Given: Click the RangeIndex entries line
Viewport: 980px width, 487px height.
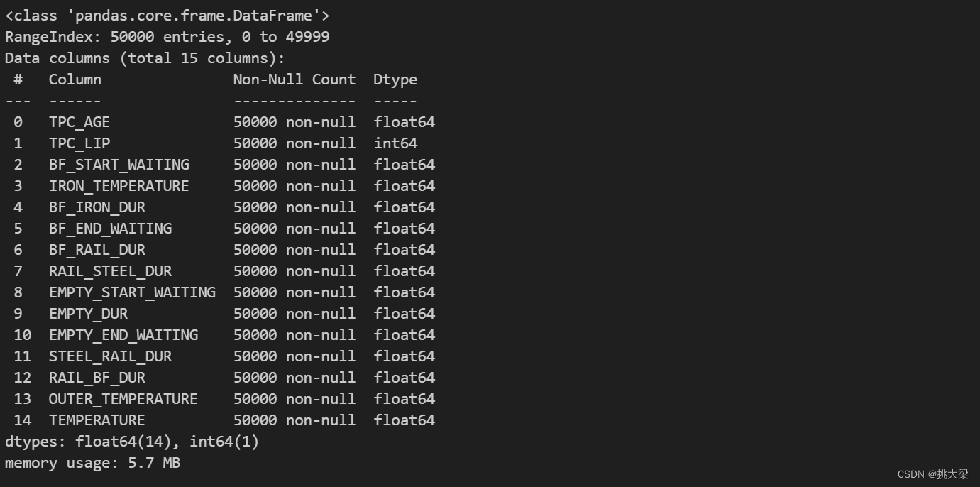Looking at the screenshot, I should click(x=167, y=37).
